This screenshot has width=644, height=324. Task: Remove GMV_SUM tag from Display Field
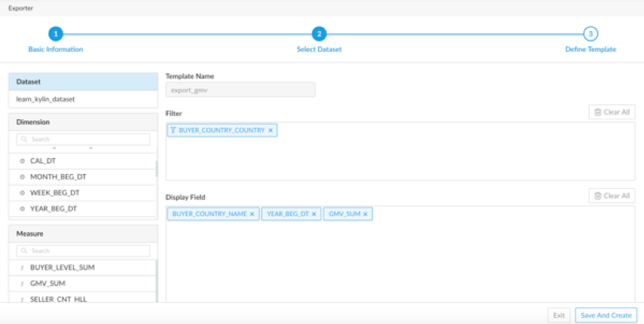(x=366, y=214)
